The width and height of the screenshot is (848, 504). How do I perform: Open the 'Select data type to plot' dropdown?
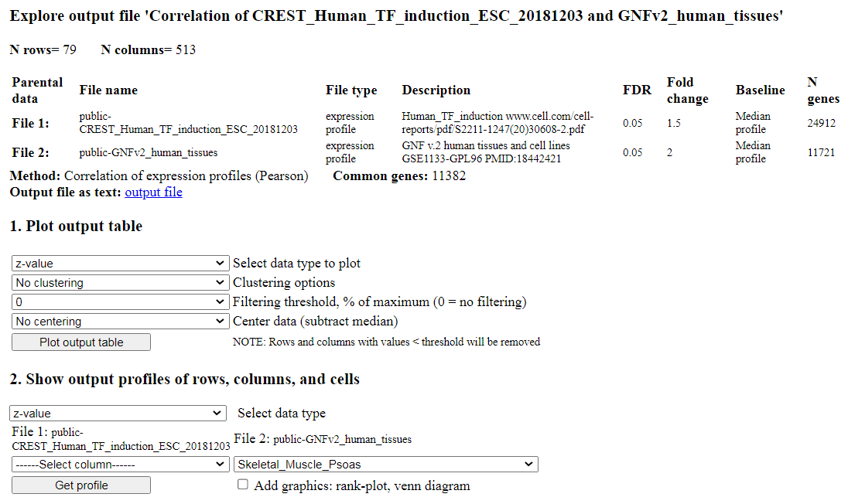coord(120,264)
